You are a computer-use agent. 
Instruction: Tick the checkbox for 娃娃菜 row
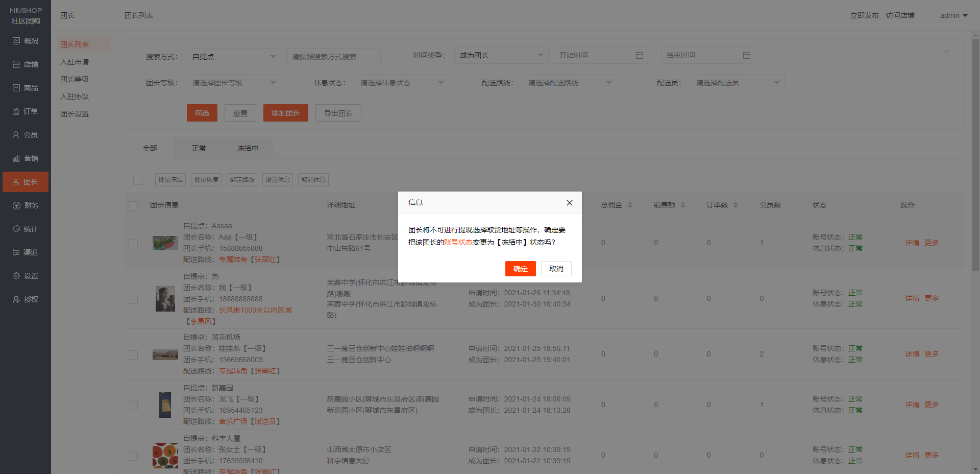(133, 354)
